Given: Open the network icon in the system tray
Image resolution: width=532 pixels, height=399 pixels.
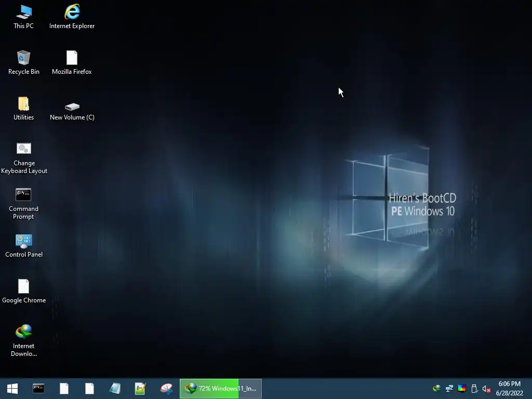Looking at the screenshot, I should tap(449, 388).
